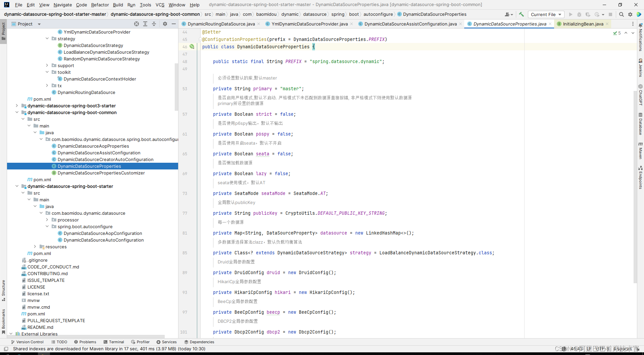Image resolution: width=644 pixels, height=355 pixels.
Task: Click the Run play button in toolbar
Action: tap(571, 14)
